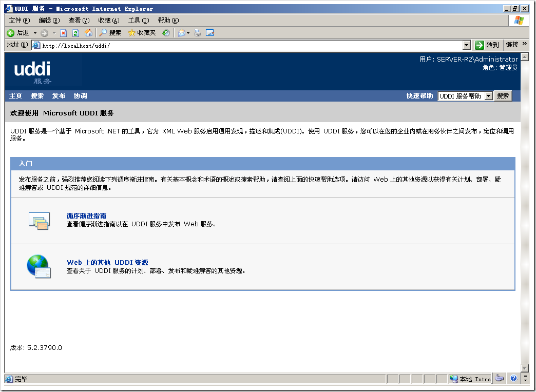The width and height of the screenshot is (536, 392).
Task: Click the Edit page icon in toolbar
Action: 209,33
